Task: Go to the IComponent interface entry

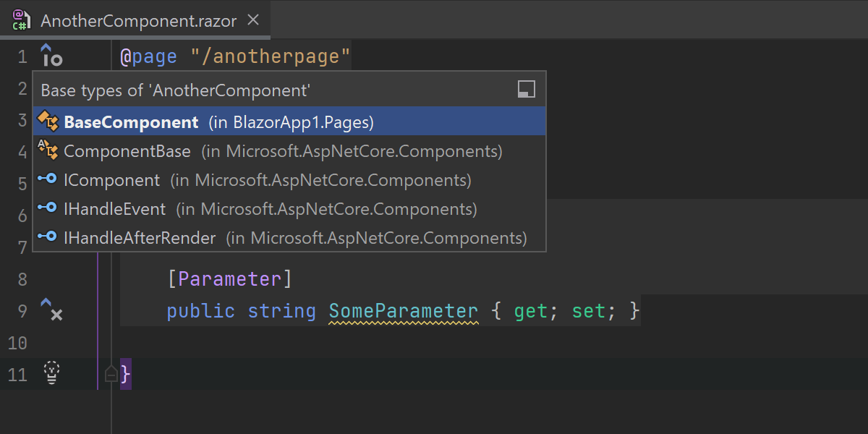Action: click(111, 180)
